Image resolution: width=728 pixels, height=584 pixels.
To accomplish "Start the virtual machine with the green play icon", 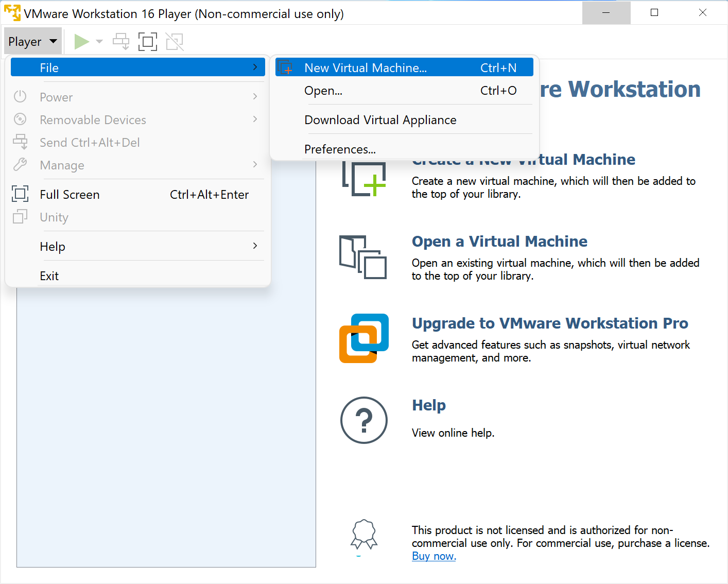I will point(81,41).
